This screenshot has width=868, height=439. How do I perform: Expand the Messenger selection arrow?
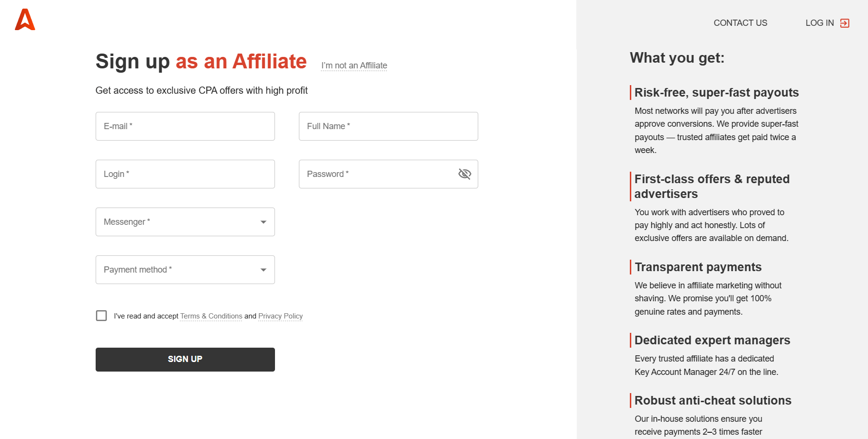coord(264,222)
